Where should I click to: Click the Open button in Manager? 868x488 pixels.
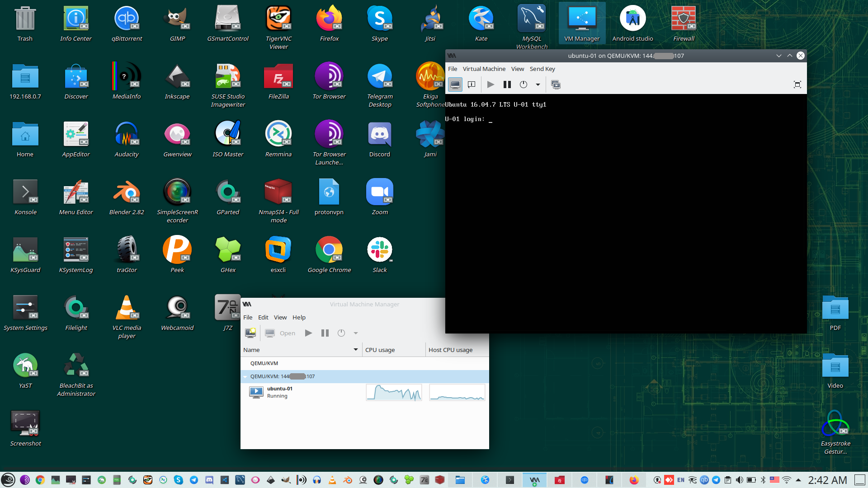(280, 333)
